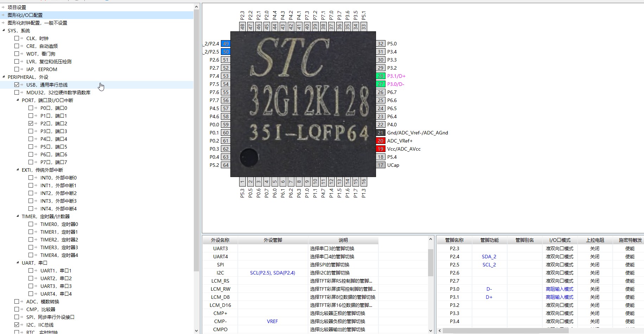Select pin 17 labeled UCap
This screenshot has width=644, height=334.
pos(380,165)
